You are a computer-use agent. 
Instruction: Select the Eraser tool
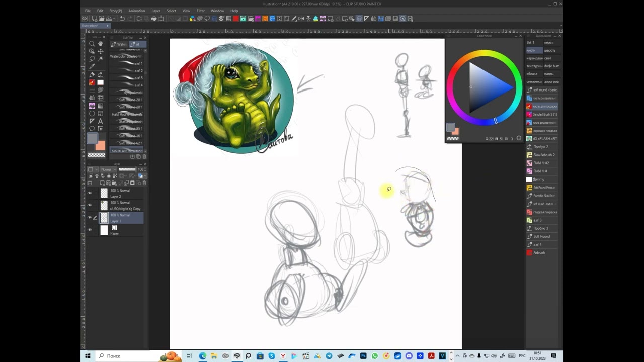point(100,82)
